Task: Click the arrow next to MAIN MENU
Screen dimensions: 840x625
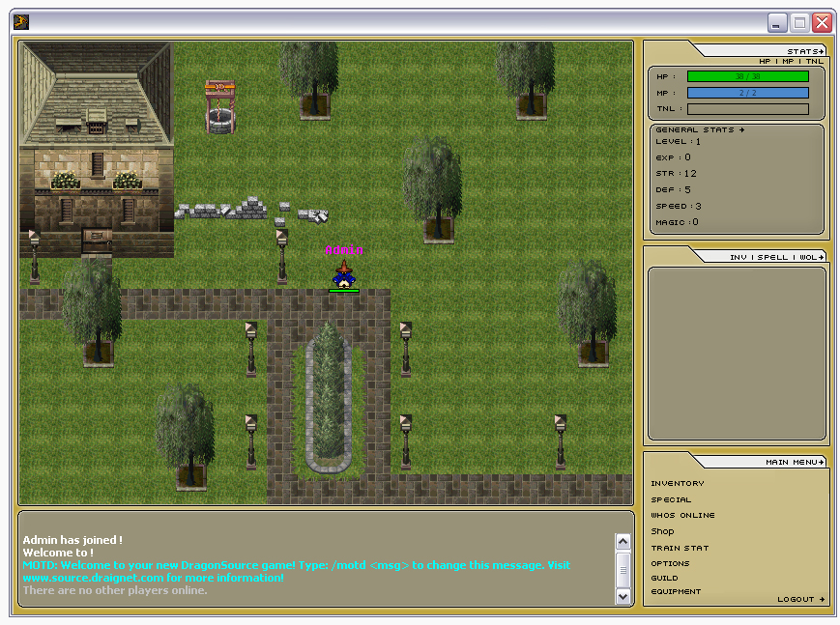Action: [823, 462]
